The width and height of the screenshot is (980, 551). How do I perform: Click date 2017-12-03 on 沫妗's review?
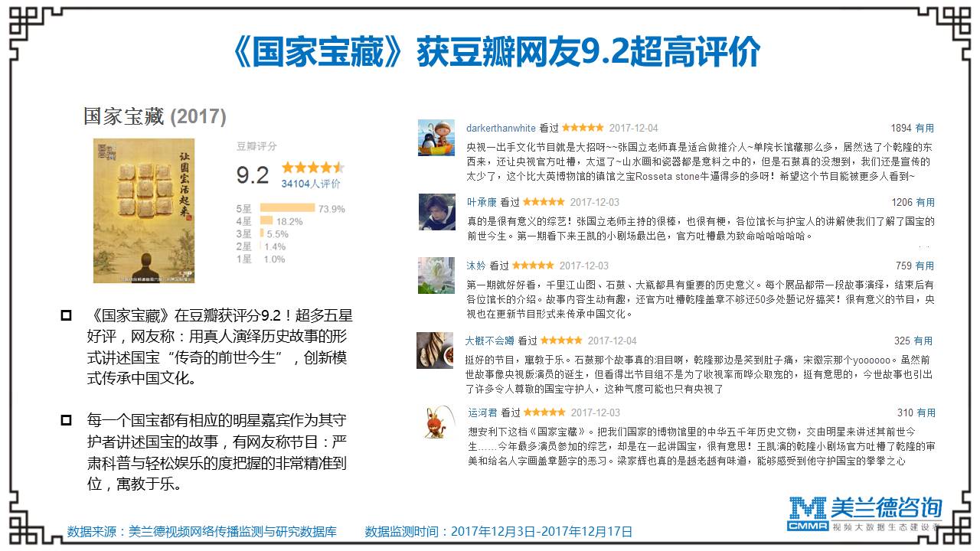[584, 266]
